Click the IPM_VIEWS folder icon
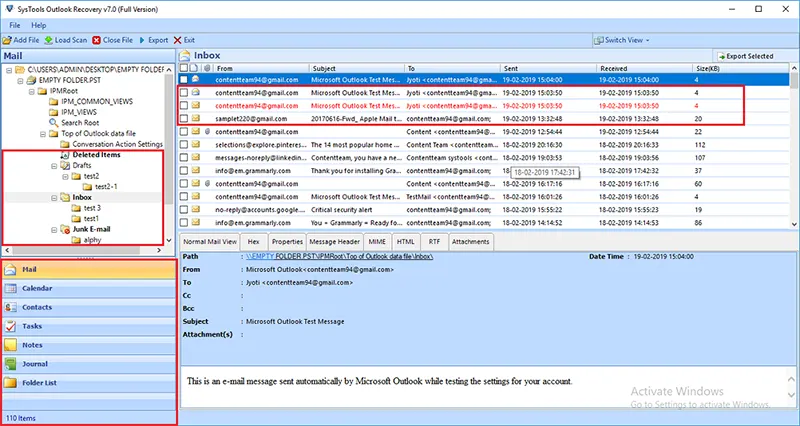800x426 pixels. tap(54, 112)
